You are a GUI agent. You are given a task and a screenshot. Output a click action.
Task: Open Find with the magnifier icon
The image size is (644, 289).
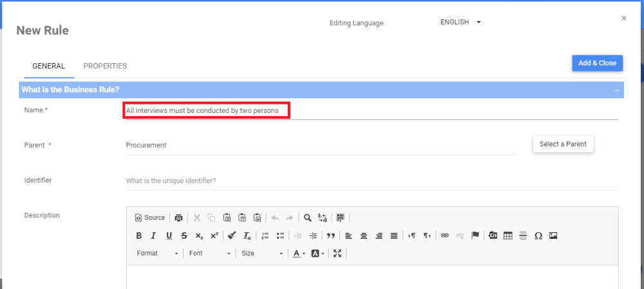308,218
